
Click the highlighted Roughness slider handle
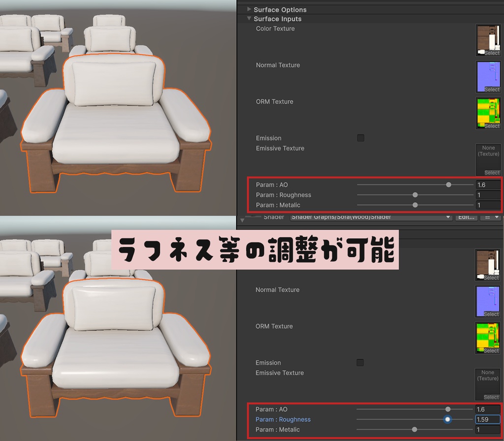pyautogui.click(x=447, y=419)
